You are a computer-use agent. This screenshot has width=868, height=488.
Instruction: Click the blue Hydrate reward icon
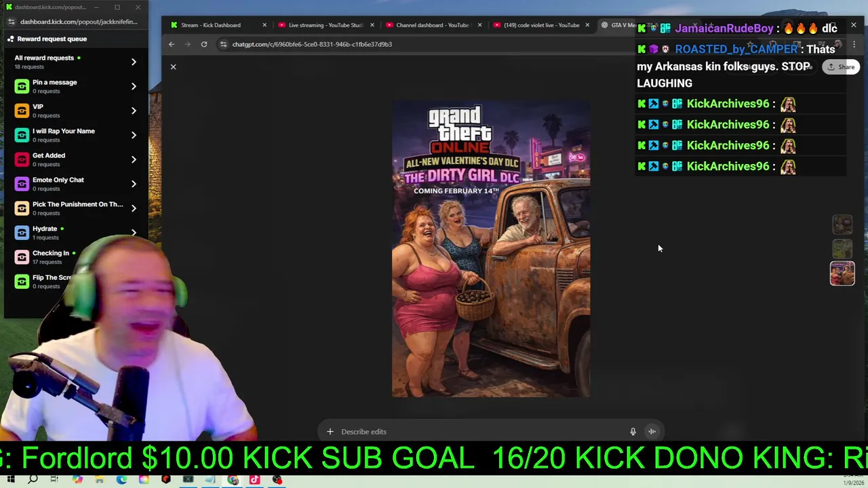point(22,232)
